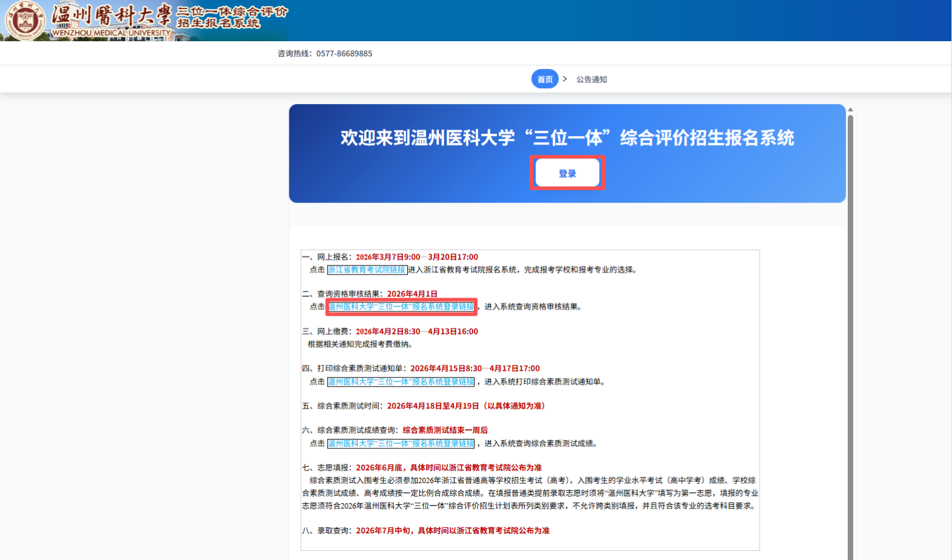Click the hotline number 0577-86689885
Viewport: 952px width, 560px height.
344,53
